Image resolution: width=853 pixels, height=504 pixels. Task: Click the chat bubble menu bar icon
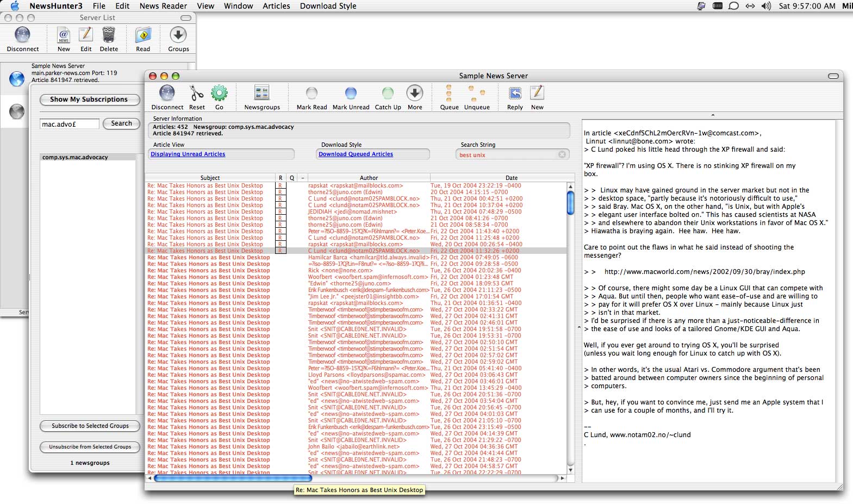click(x=734, y=6)
